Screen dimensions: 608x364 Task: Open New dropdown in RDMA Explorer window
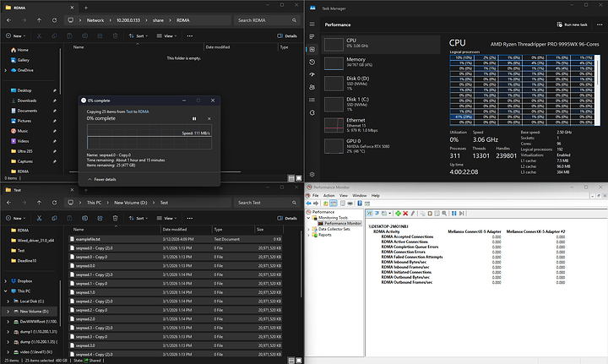point(16,36)
